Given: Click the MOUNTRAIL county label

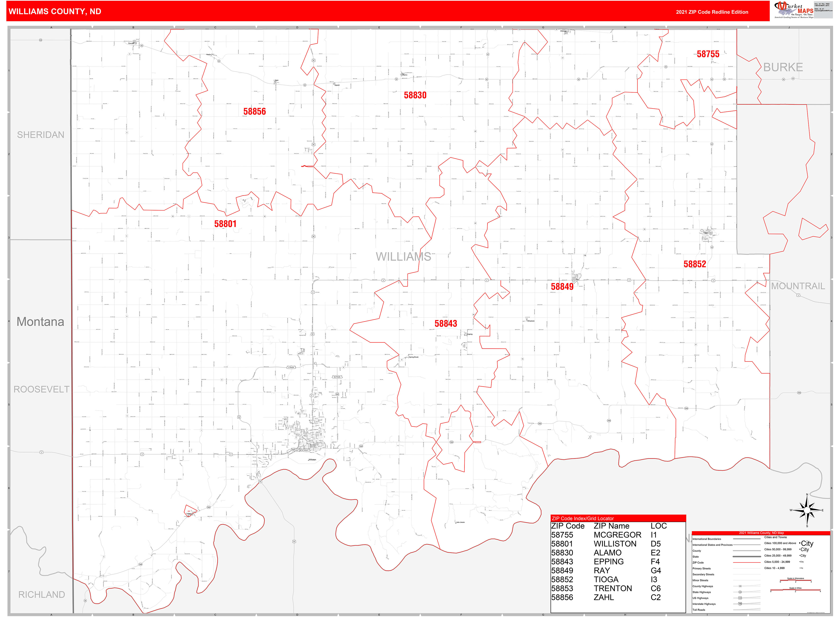Looking at the screenshot, I should pos(798,286).
